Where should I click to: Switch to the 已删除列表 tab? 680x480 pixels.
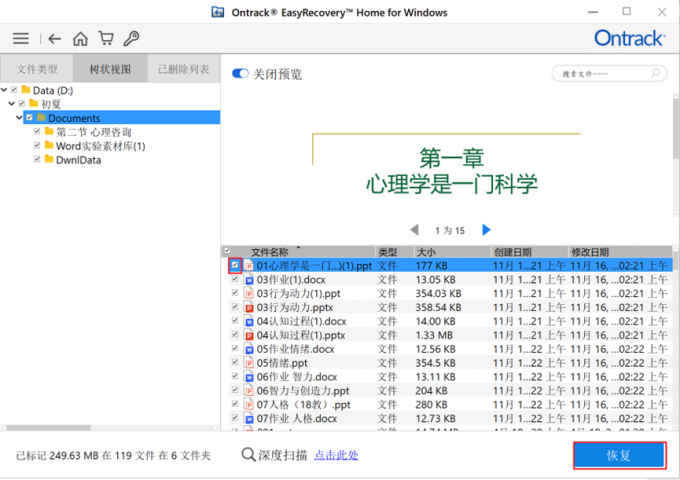tap(184, 69)
